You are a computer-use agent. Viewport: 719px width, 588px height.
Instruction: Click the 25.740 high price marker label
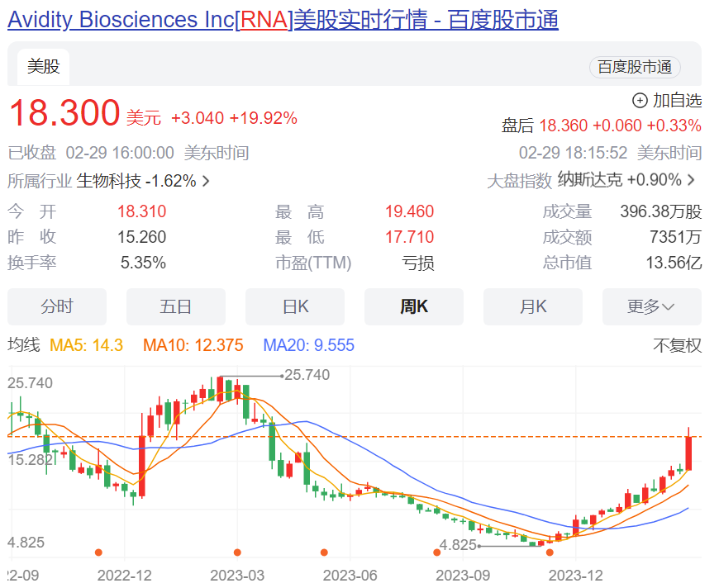click(307, 375)
